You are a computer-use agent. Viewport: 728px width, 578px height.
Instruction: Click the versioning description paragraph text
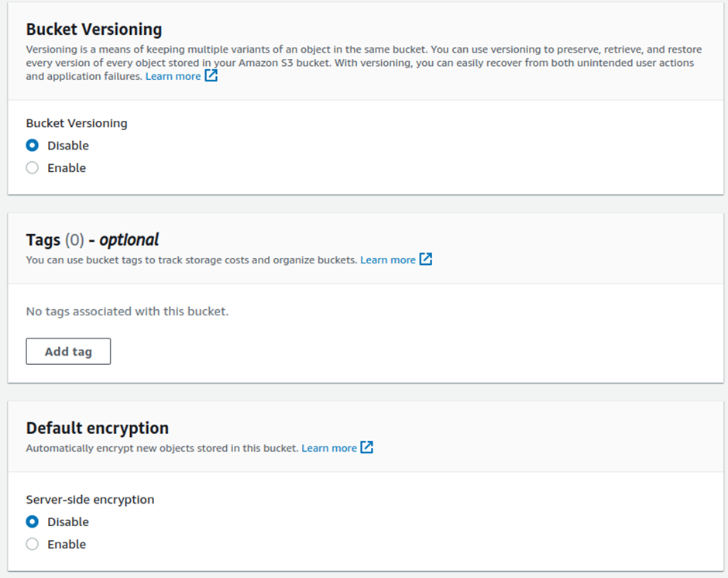pos(363,63)
